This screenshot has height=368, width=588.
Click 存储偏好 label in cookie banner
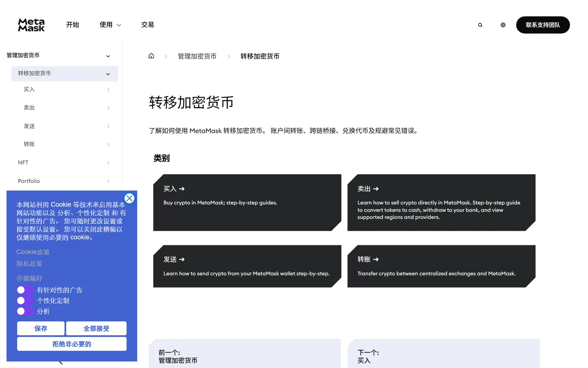click(x=29, y=278)
